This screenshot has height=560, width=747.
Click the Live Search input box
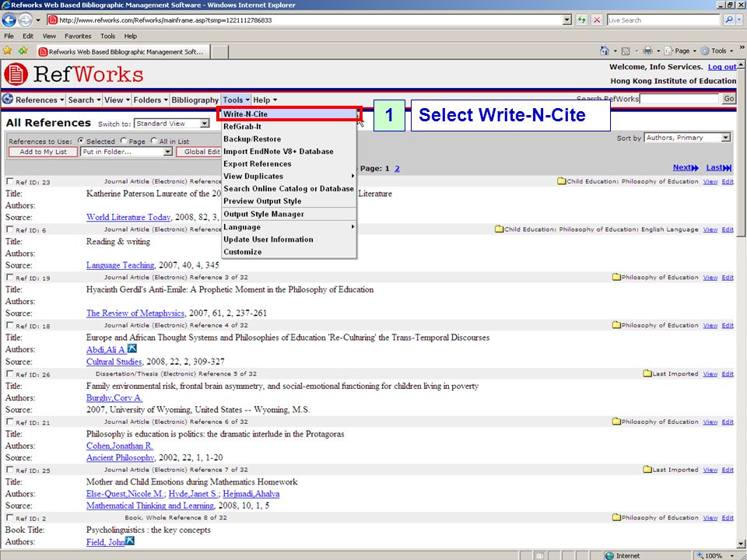tap(663, 20)
